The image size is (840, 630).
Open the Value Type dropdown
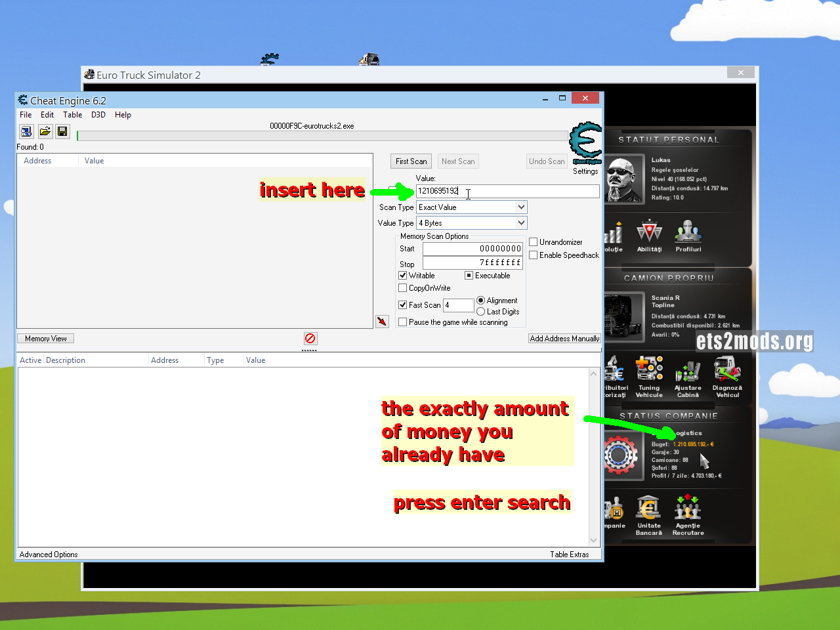click(472, 223)
